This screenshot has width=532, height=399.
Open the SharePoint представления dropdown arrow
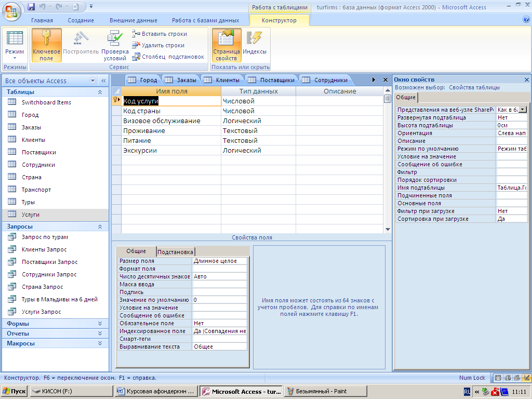[523, 110]
